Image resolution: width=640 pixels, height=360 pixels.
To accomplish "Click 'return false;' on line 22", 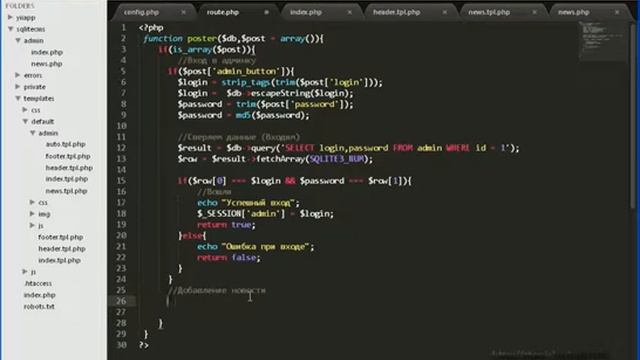I will 229,258.
